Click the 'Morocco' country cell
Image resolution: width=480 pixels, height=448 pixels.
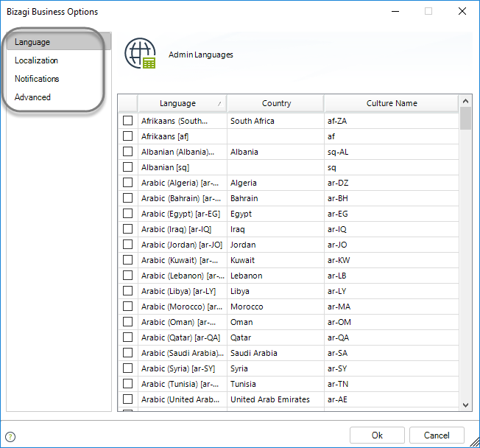pos(275,307)
